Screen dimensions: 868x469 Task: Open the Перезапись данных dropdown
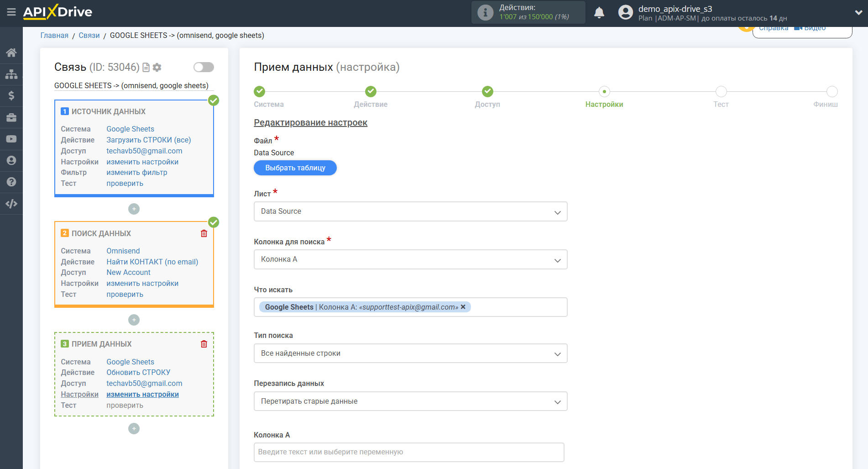[x=410, y=401]
